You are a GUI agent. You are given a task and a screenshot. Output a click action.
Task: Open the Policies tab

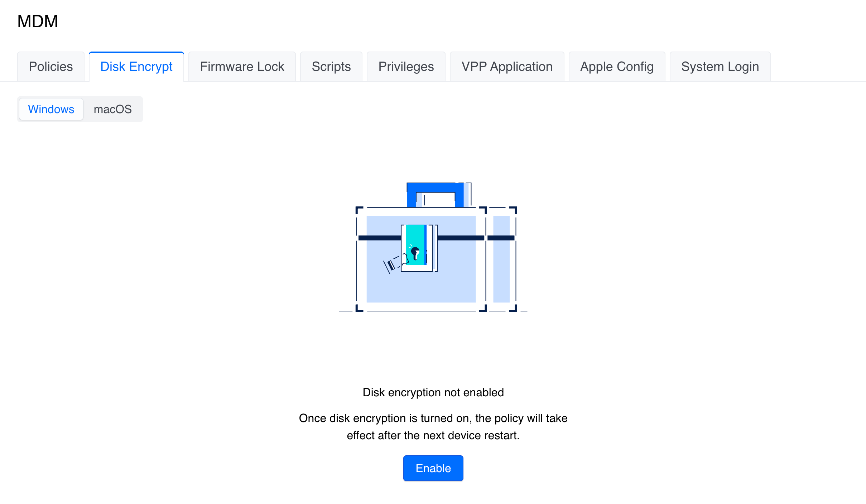point(50,67)
